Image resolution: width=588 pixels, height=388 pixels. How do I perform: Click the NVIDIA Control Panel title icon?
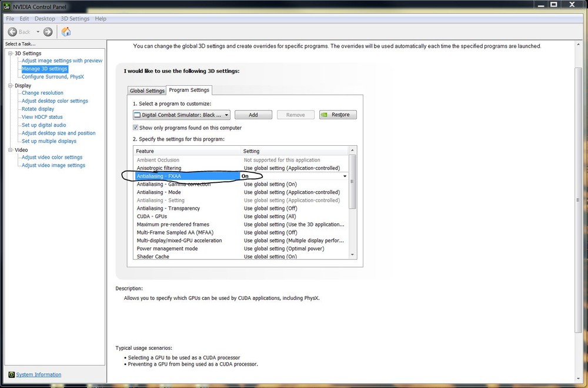6,6
